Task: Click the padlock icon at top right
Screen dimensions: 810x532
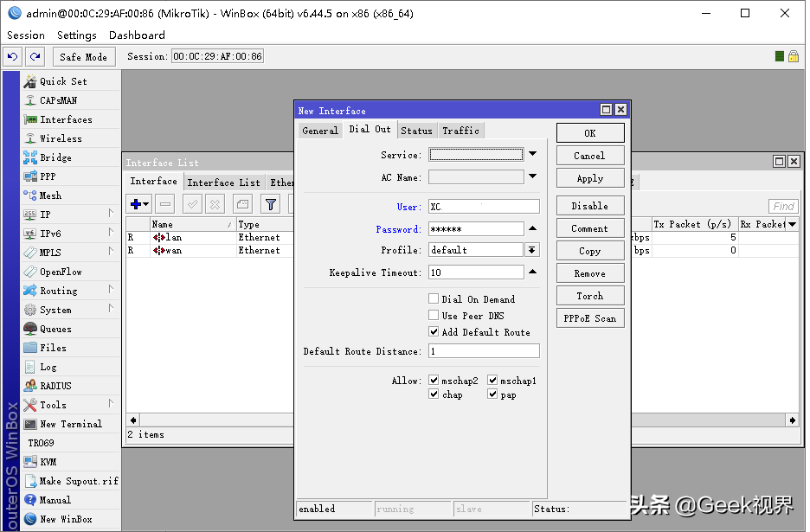Action: [x=794, y=55]
